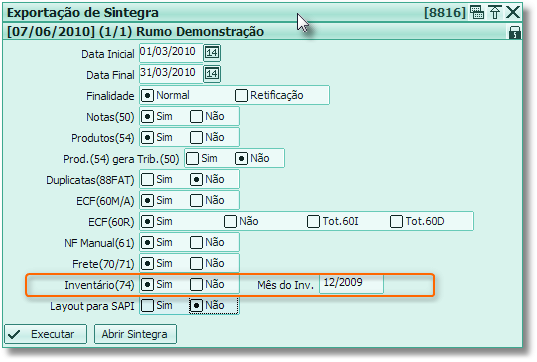Close the Exportação de Sintegra window

point(513,12)
